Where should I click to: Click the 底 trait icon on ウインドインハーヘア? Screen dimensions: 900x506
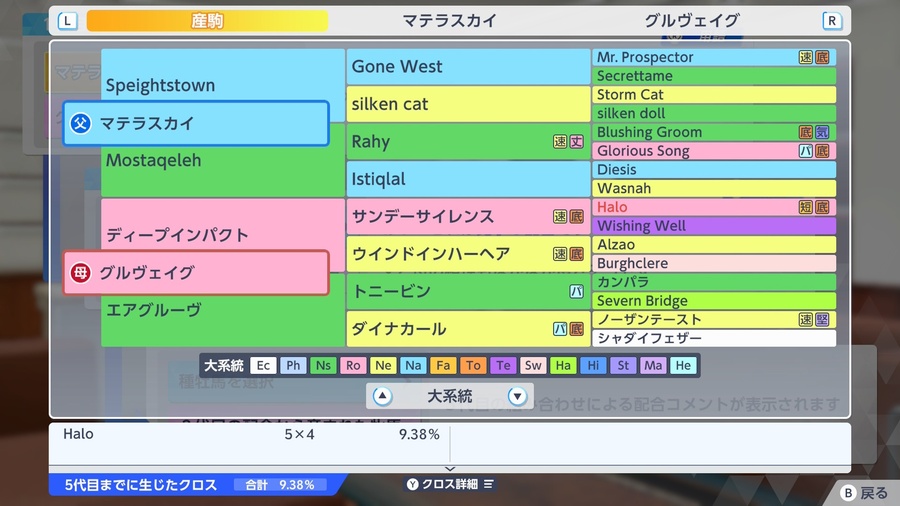coord(576,254)
